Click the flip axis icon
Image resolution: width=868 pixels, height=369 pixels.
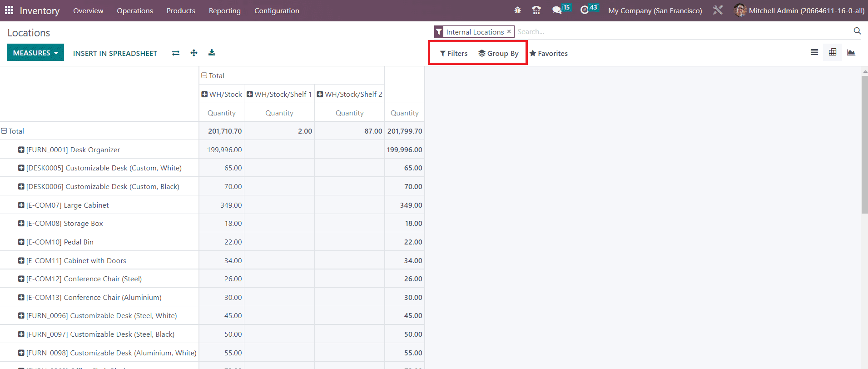(x=176, y=53)
